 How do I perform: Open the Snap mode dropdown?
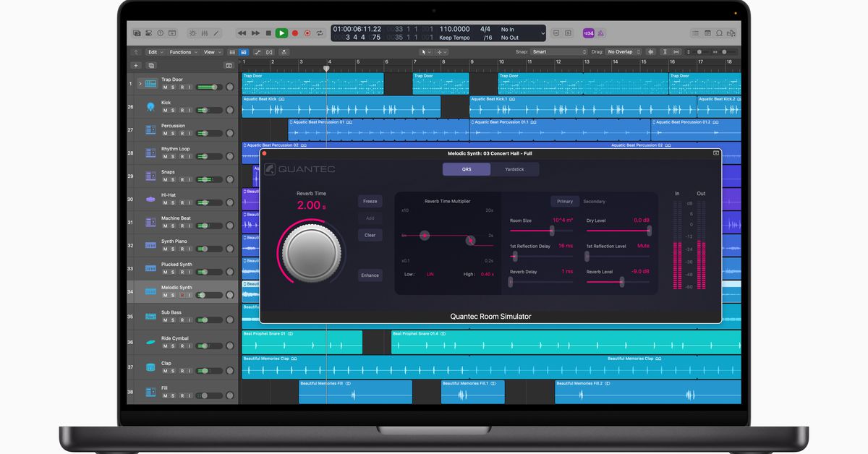pos(559,52)
